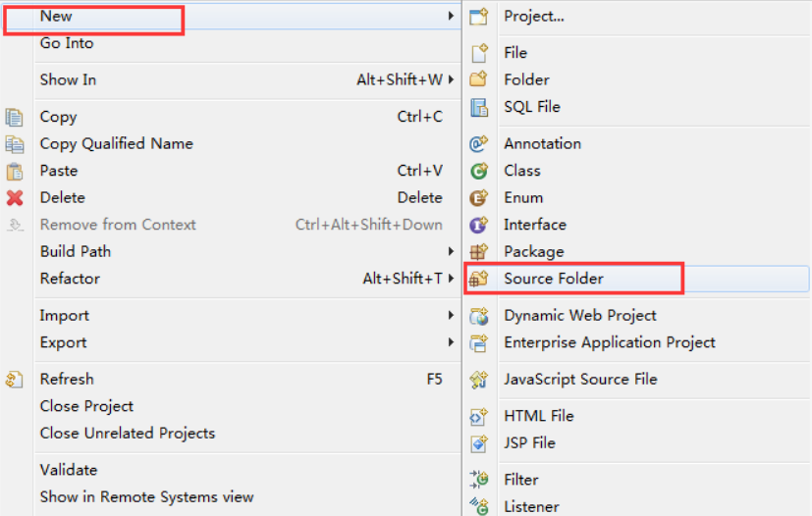
Task: Click the F5 shortcut text
Action: click(x=435, y=380)
